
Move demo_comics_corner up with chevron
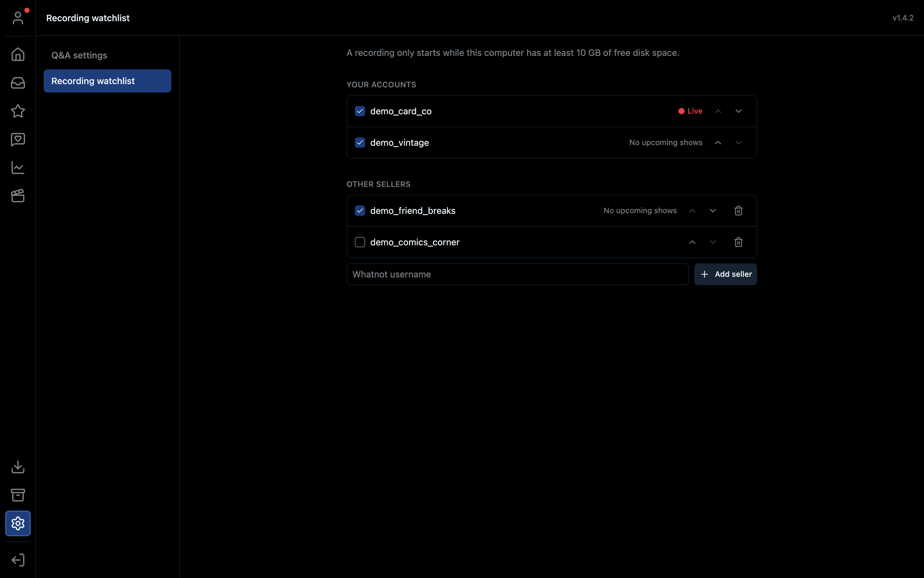(x=692, y=242)
